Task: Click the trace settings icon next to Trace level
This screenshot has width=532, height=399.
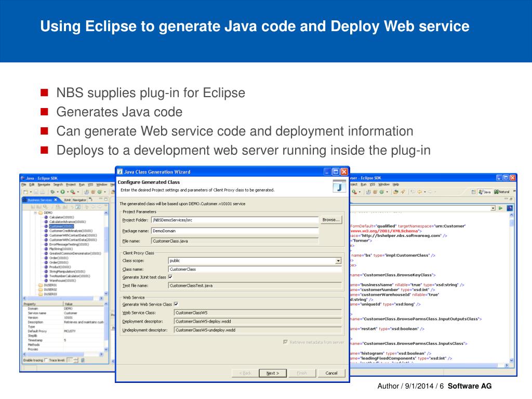Action: [83, 360]
